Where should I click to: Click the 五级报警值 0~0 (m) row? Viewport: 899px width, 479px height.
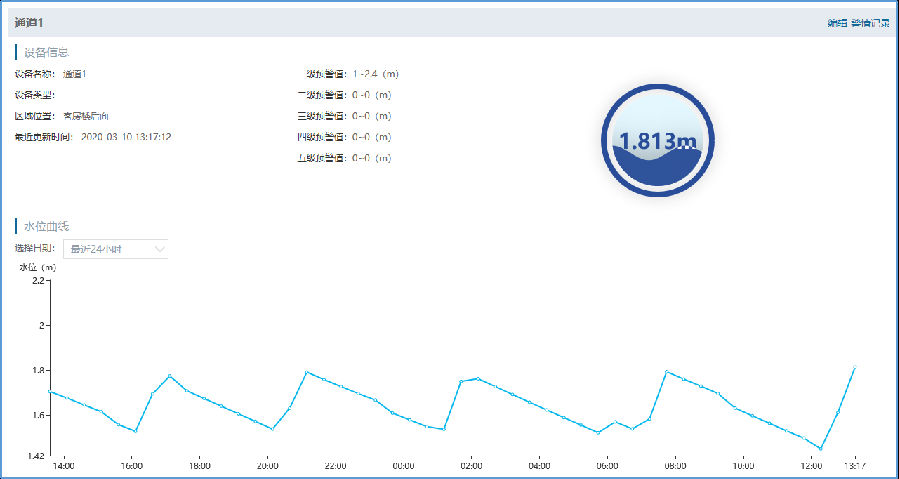pyautogui.click(x=345, y=158)
